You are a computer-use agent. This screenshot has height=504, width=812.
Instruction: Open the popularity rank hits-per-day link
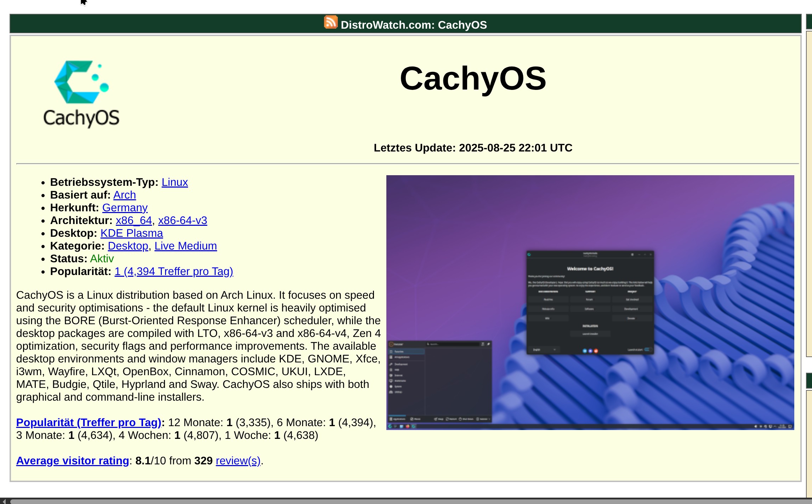pos(174,271)
